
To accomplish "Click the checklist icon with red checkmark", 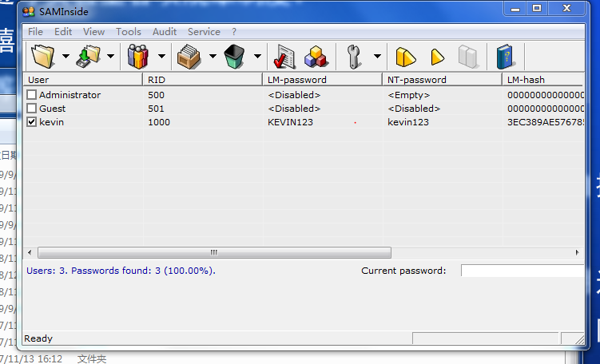I will [x=284, y=57].
